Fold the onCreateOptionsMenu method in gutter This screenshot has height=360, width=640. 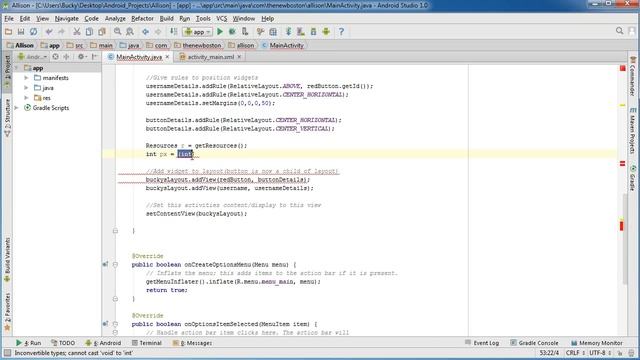click(115, 264)
